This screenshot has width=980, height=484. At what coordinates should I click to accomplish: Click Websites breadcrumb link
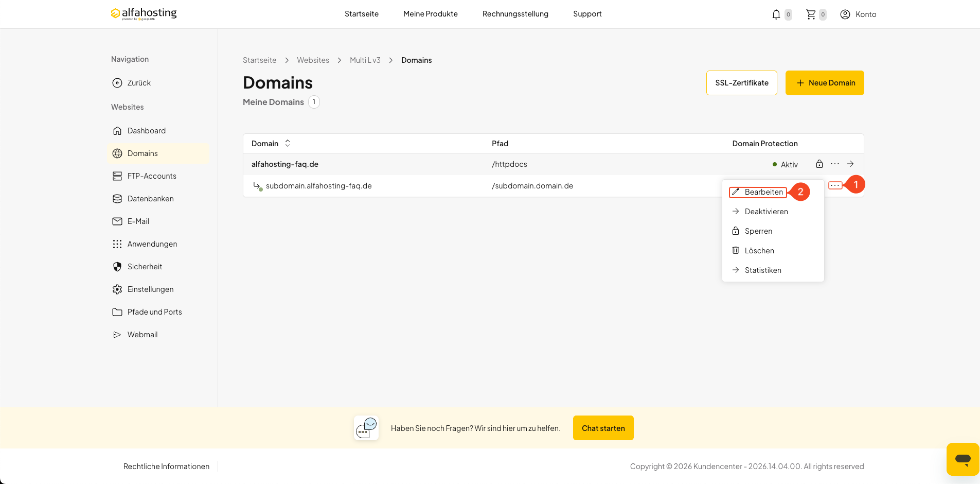pos(313,60)
